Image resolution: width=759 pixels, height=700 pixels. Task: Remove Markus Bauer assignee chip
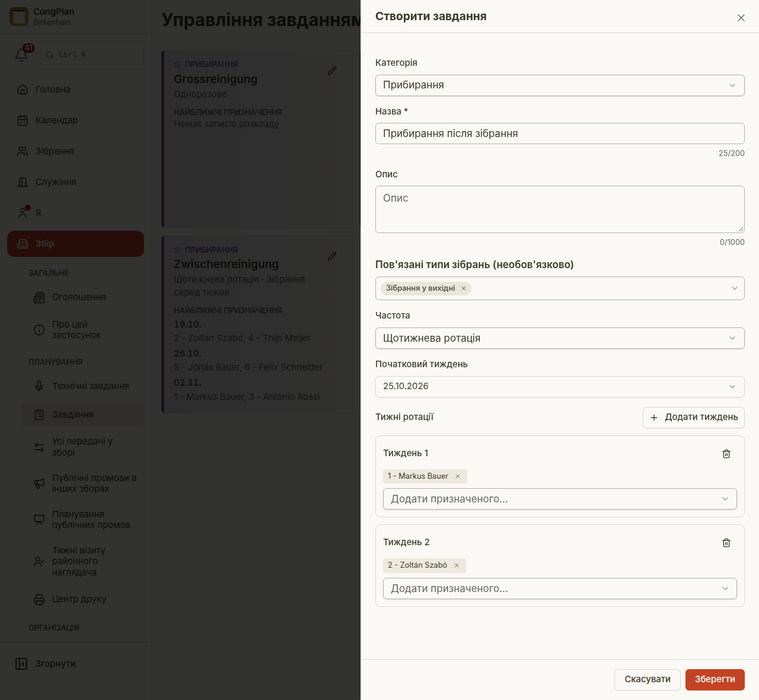[458, 476]
